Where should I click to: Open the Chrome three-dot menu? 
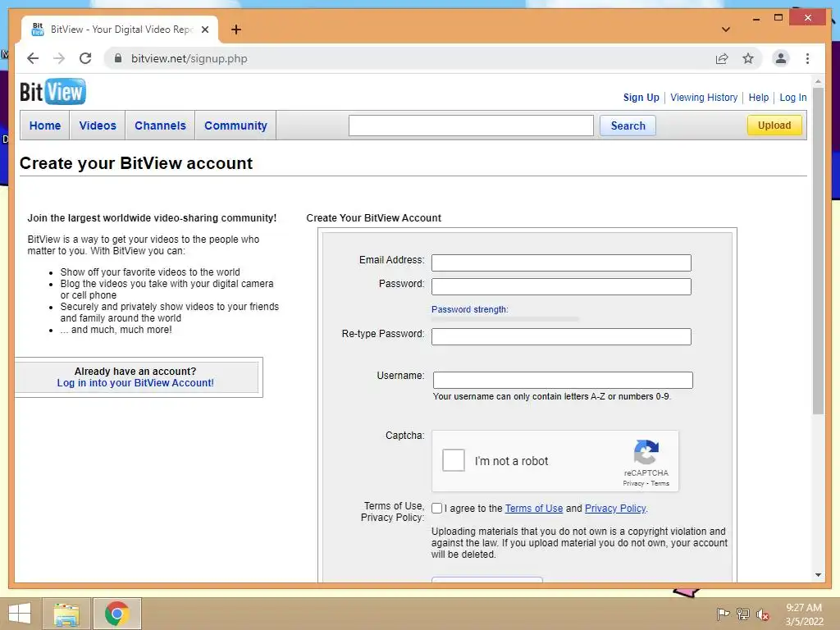coord(807,58)
